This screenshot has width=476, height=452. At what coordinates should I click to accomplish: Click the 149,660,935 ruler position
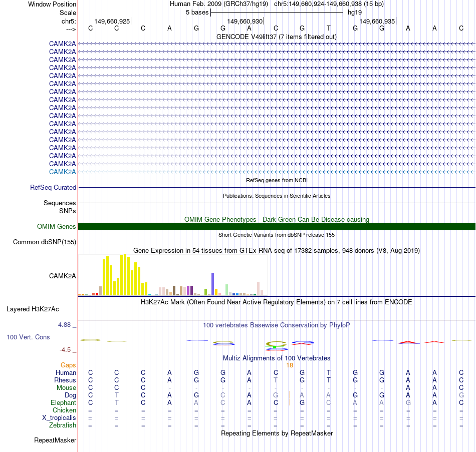point(377,21)
